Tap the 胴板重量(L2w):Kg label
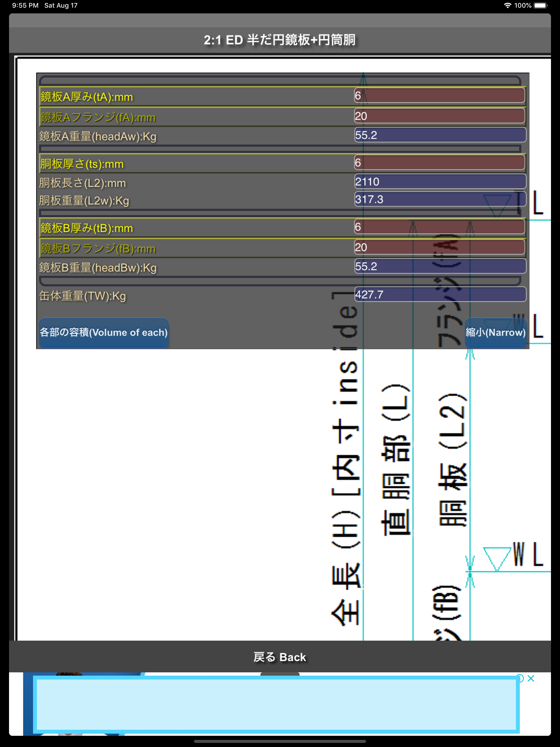Image resolution: width=560 pixels, height=747 pixels. (84, 201)
